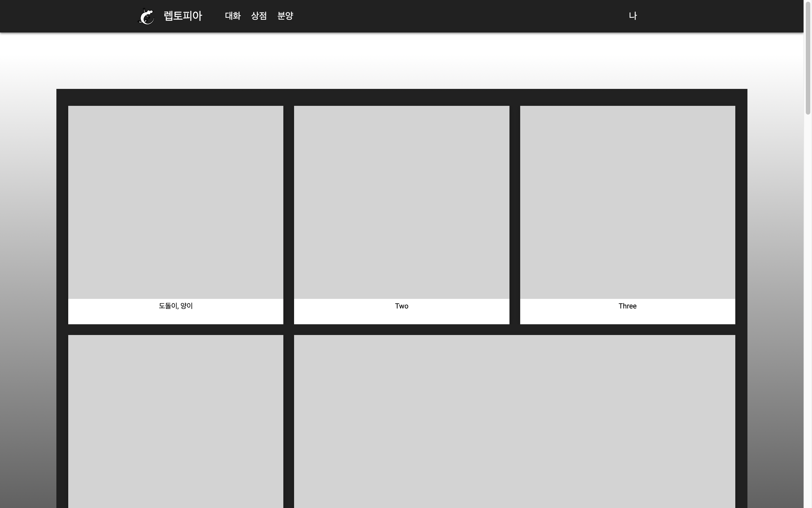Open the Three card image
Viewport: 812px width, 508px height.
[x=627, y=202]
